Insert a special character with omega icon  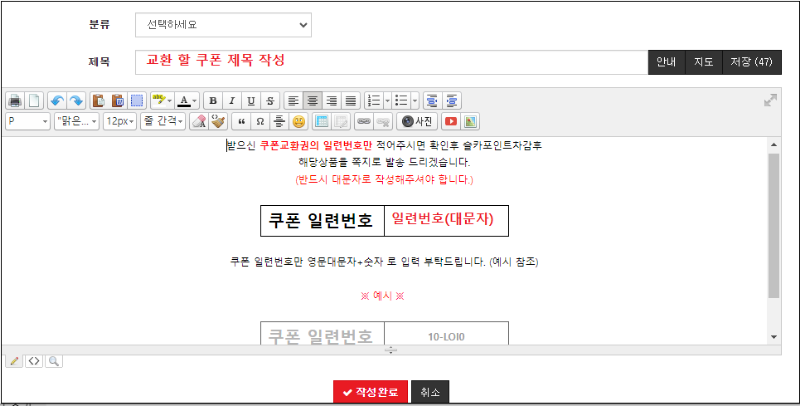(260, 121)
